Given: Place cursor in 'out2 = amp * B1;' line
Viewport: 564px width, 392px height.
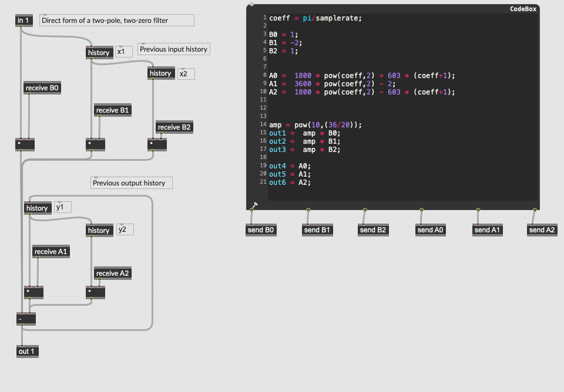Looking at the screenshot, I should tap(305, 141).
